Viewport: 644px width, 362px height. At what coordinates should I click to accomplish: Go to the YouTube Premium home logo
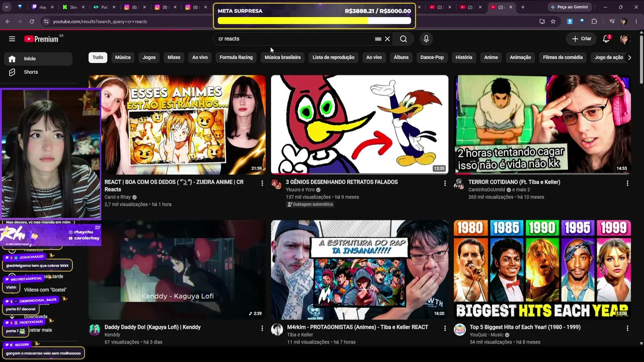(x=41, y=39)
